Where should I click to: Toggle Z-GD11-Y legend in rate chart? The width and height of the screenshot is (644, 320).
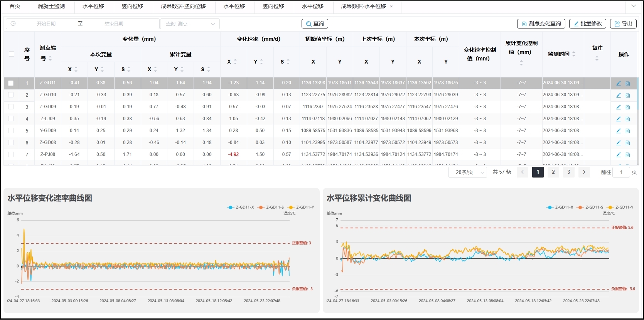(301, 207)
